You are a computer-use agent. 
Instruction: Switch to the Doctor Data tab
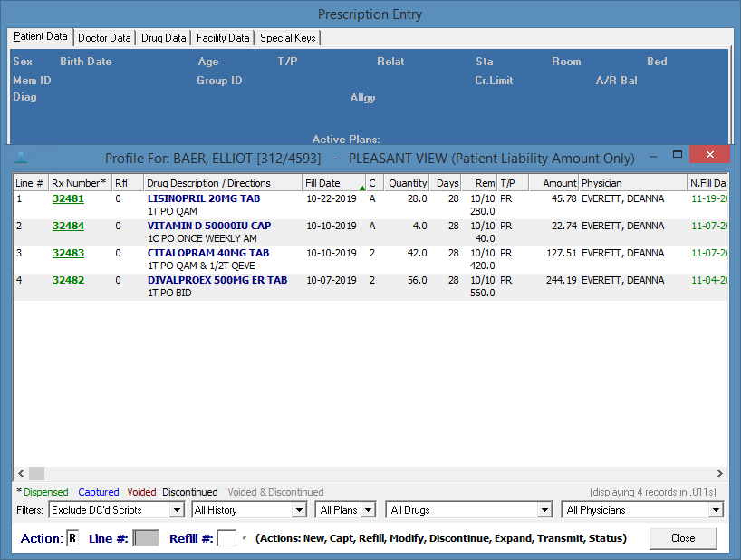click(x=104, y=38)
